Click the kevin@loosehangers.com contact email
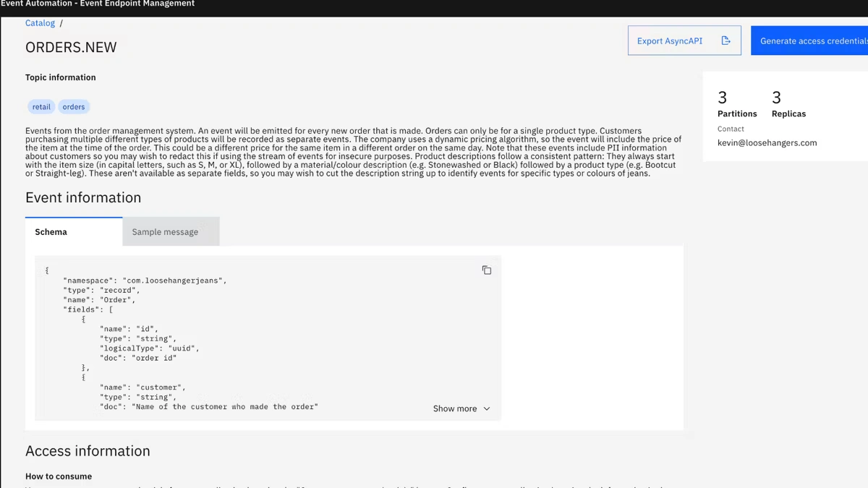Image resolution: width=868 pixels, height=488 pixels. coord(767,143)
